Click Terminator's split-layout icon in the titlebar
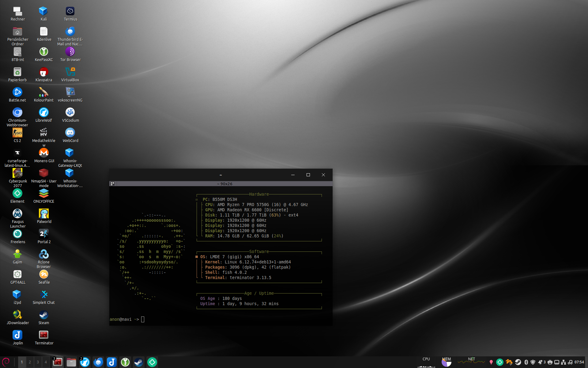 pyautogui.click(x=112, y=184)
